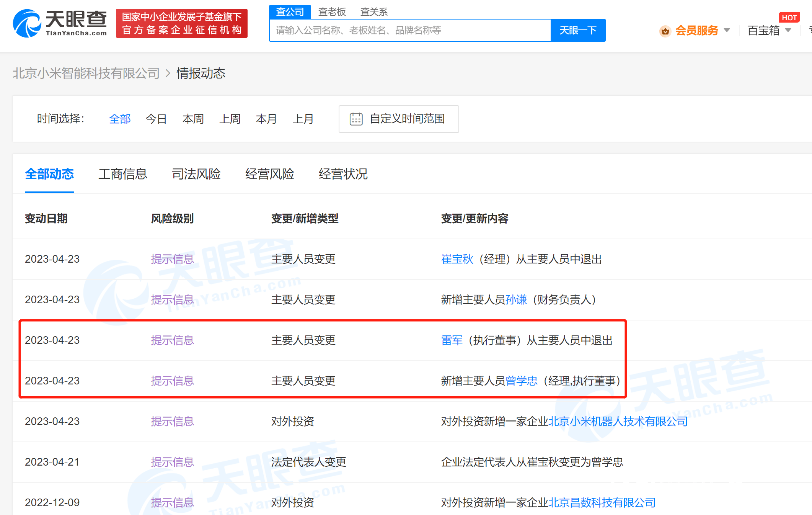Select the 查老板 search tab

332,12
